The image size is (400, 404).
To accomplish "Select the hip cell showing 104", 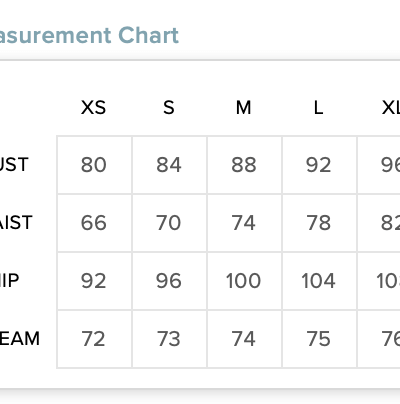I will (319, 281).
